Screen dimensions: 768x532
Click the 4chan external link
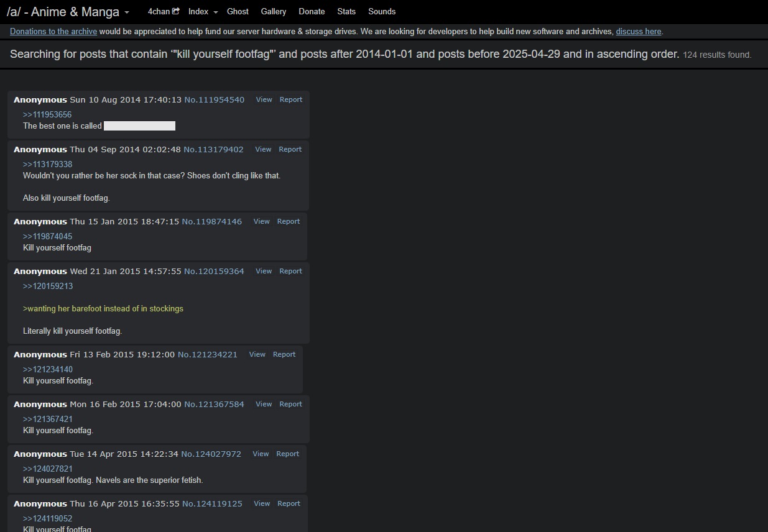[164, 11]
